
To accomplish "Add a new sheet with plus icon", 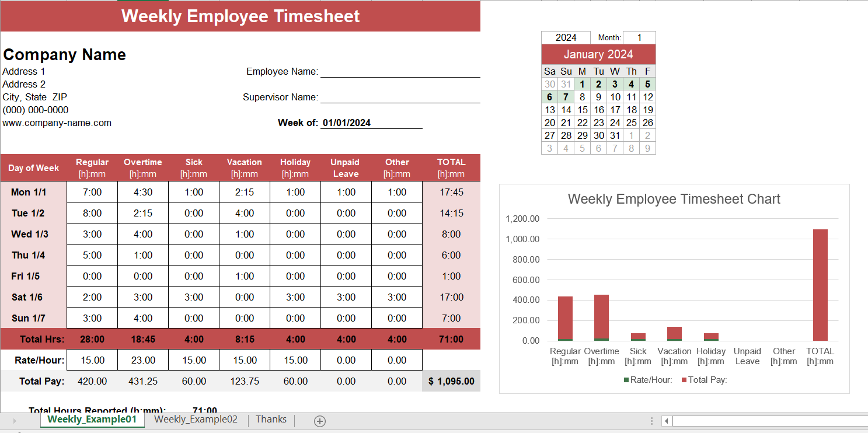I will point(320,421).
